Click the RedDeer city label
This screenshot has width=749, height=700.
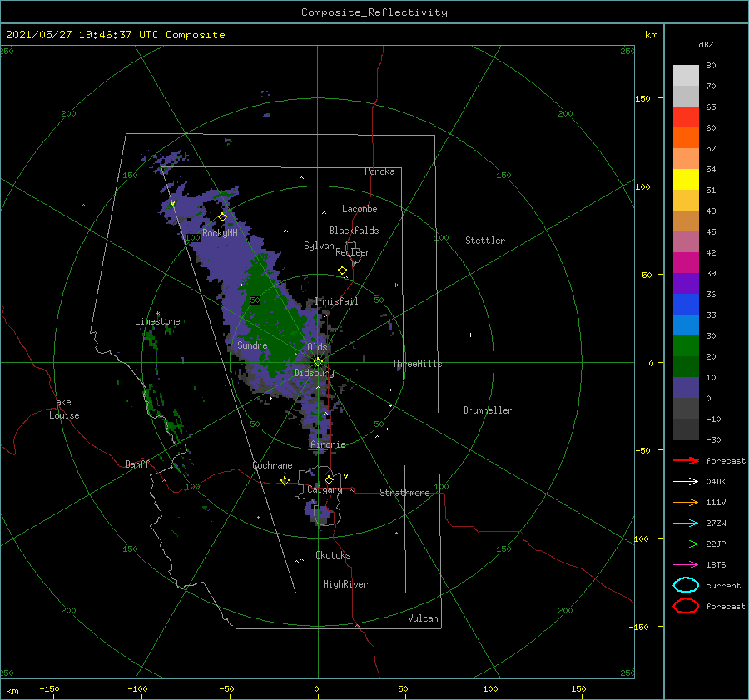coord(353,252)
